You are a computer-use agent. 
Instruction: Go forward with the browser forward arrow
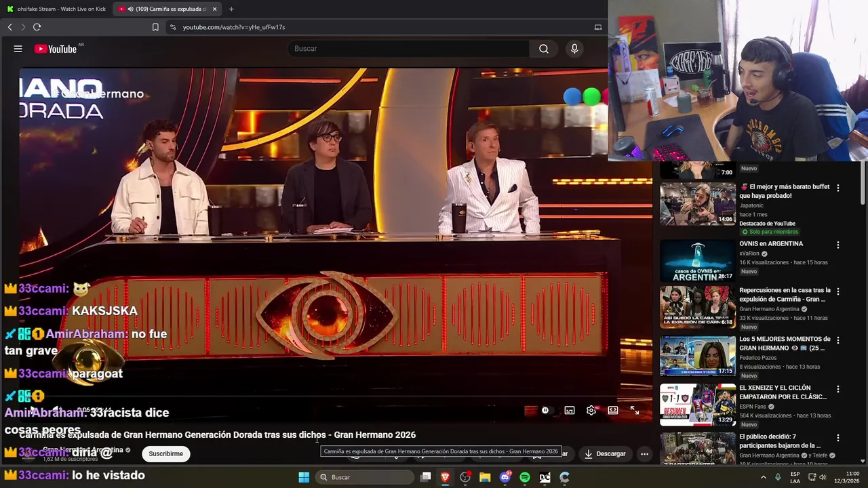point(23,27)
